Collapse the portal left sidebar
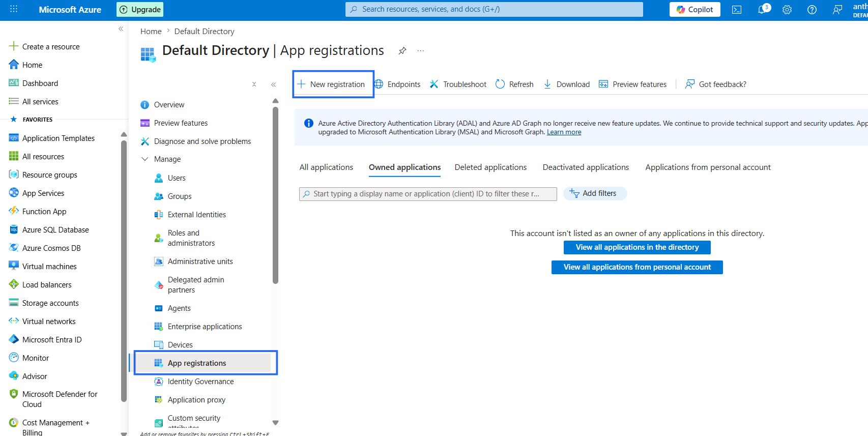 point(121,29)
